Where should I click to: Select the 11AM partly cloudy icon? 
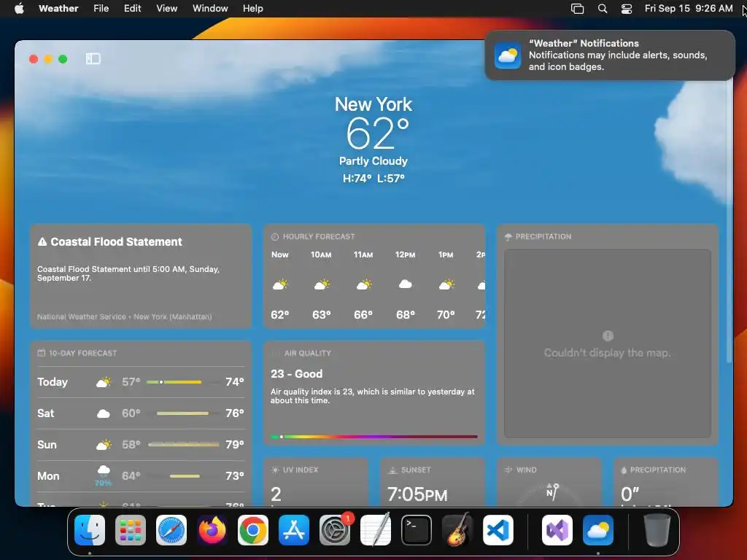(363, 285)
